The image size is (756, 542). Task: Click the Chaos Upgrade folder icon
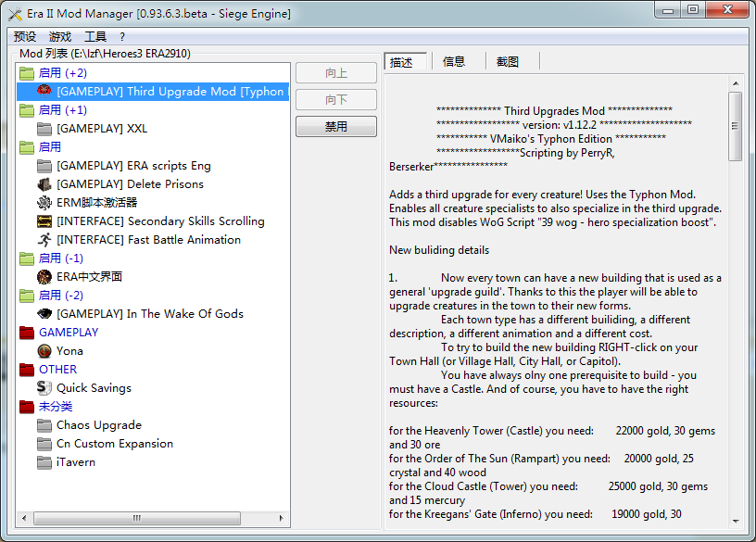click(x=44, y=425)
